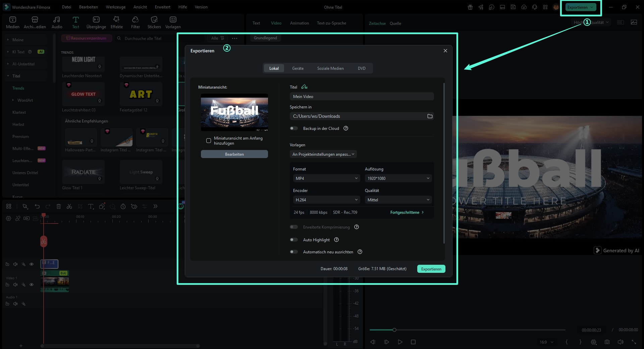Open the Medien panel in the toolbar
The width and height of the screenshot is (644, 349).
[13, 22]
